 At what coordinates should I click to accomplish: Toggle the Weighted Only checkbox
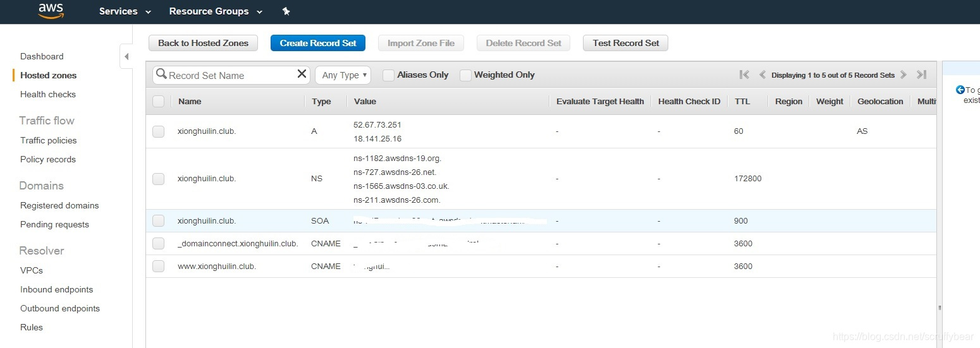point(465,75)
